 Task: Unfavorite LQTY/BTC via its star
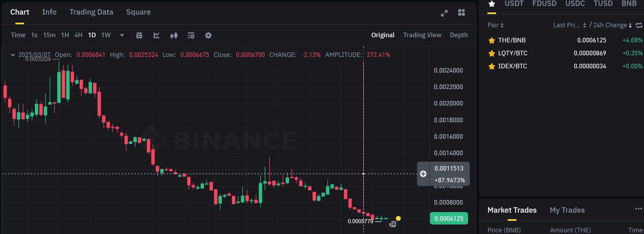[x=492, y=53]
